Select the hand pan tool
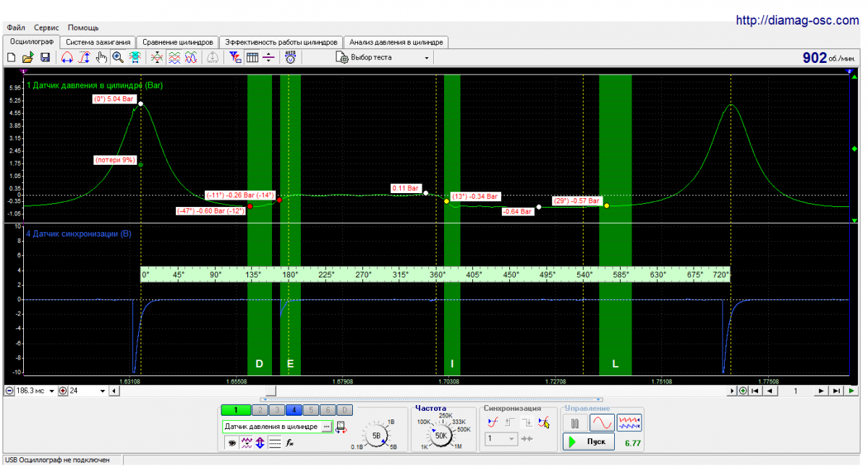The height and width of the screenshot is (468, 868). click(101, 58)
